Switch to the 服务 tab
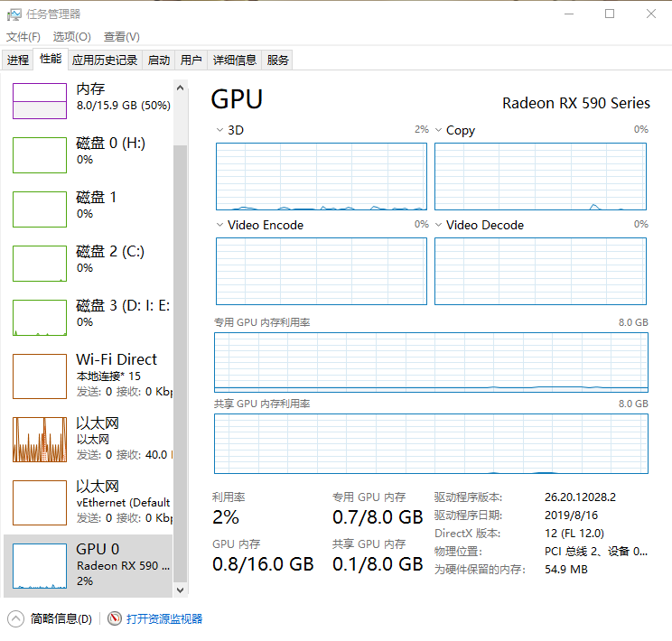672x641 pixels. click(x=277, y=60)
